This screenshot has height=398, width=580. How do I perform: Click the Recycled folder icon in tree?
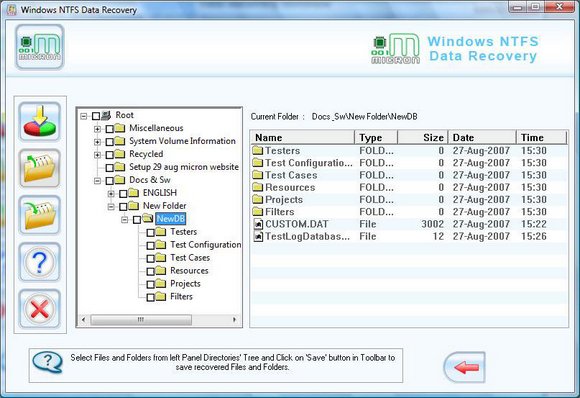coord(119,154)
